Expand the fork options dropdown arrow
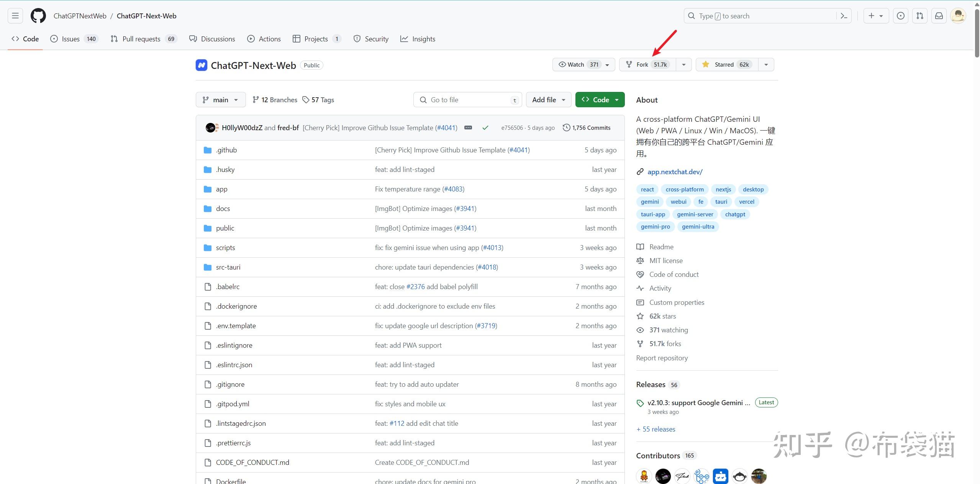 [684, 65]
